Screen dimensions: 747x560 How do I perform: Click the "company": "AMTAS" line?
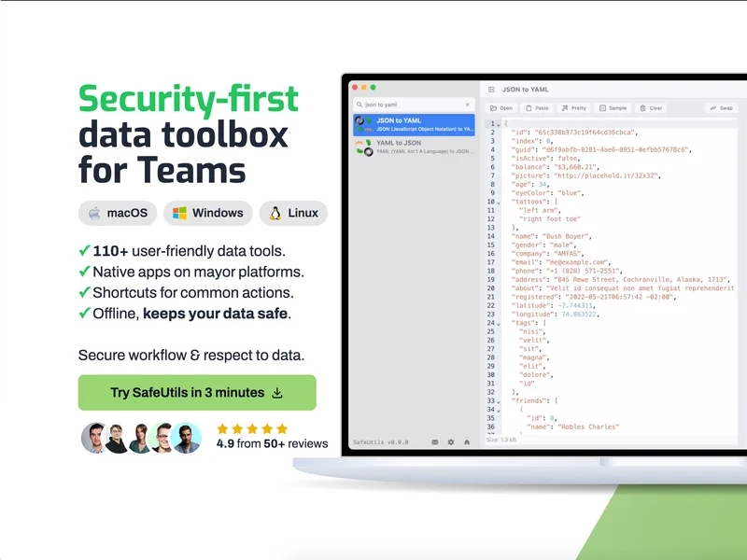(x=547, y=253)
